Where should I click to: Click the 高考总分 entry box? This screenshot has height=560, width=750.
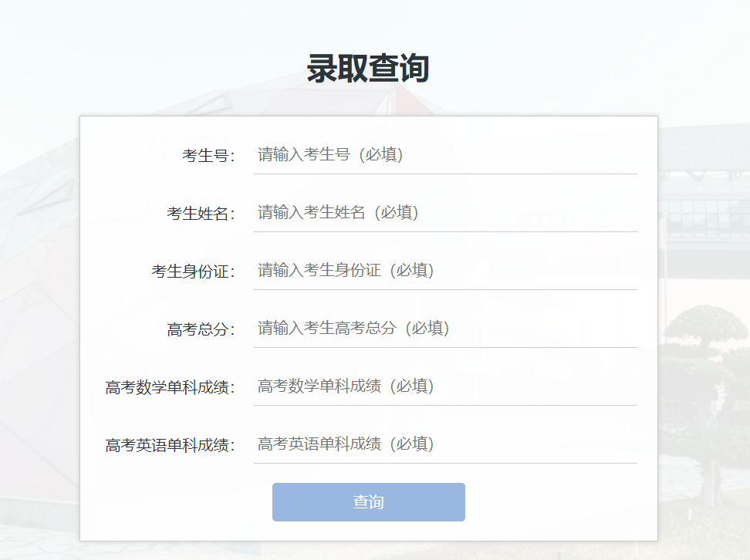tap(445, 328)
